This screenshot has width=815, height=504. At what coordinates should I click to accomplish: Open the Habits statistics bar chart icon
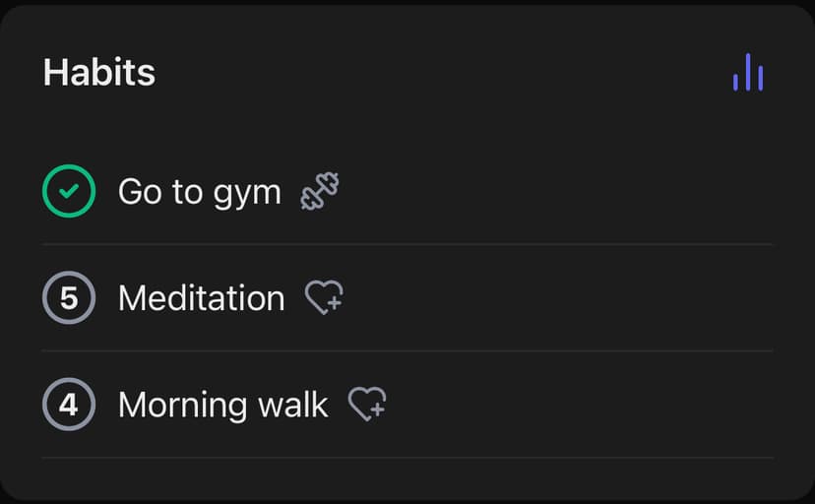point(748,73)
